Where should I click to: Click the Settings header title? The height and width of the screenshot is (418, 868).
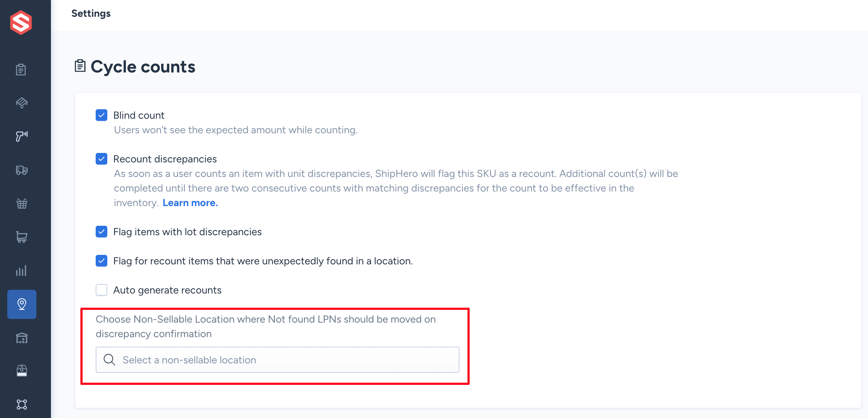click(x=91, y=13)
